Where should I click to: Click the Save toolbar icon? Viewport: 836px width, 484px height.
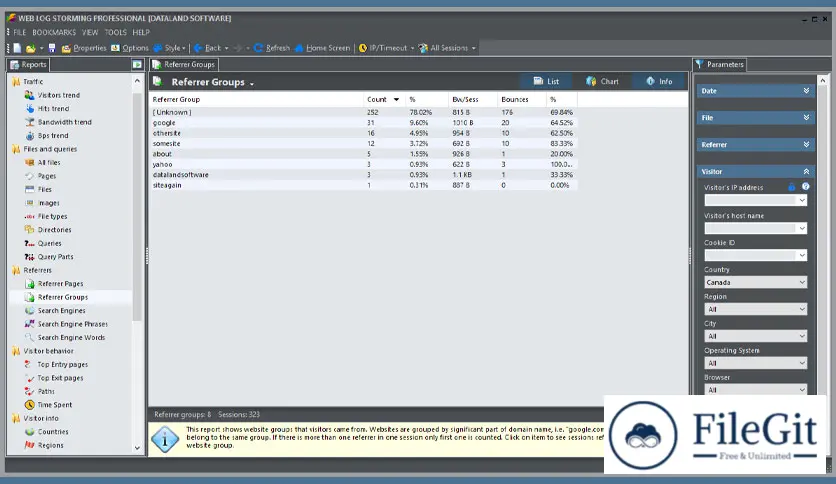point(52,48)
